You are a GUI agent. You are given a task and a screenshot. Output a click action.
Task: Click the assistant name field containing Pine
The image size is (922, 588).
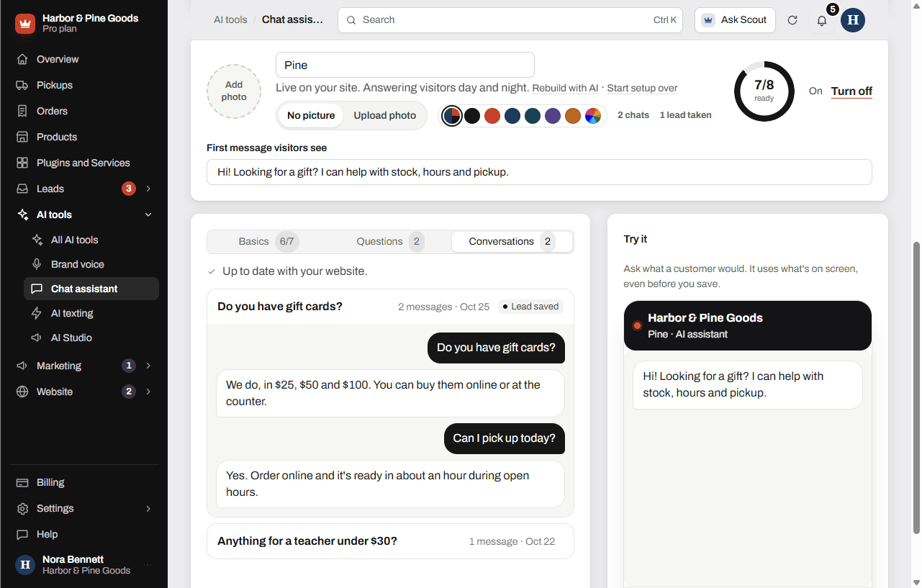tap(405, 65)
